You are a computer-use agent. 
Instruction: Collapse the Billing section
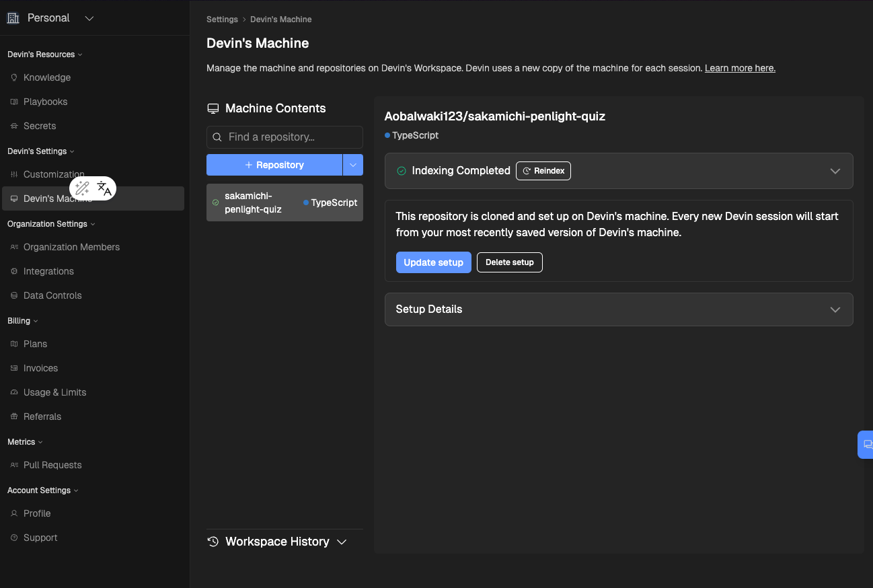click(22, 321)
